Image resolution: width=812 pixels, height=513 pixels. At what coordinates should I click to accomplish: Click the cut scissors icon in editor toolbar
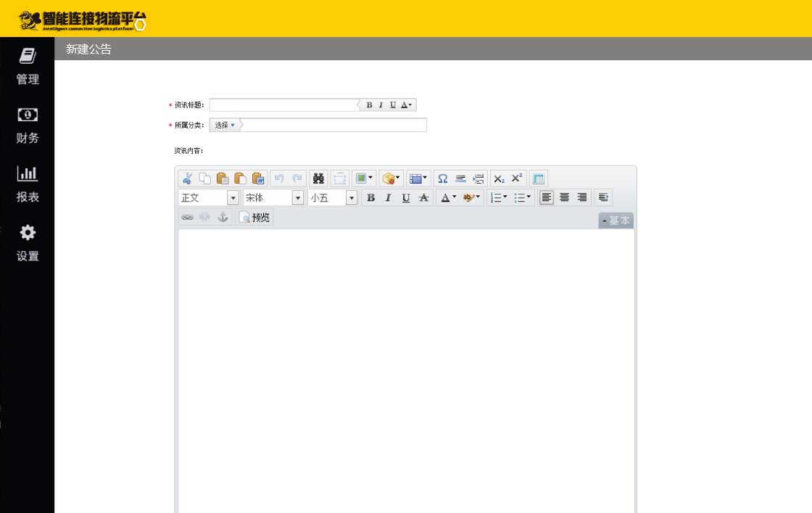coord(187,178)
